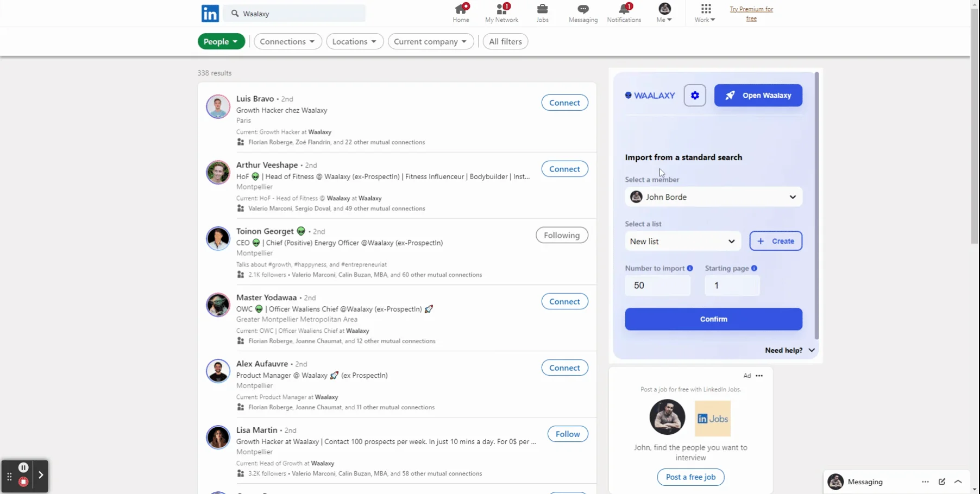View Alex Aufauvre's mutual connections
980x494 pixels.
[x=341, y=407]
